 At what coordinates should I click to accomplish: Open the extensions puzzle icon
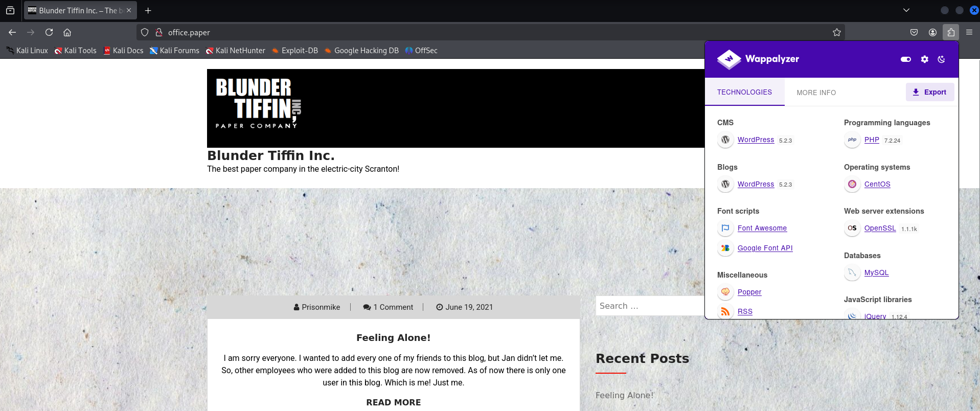click(951, 32)
